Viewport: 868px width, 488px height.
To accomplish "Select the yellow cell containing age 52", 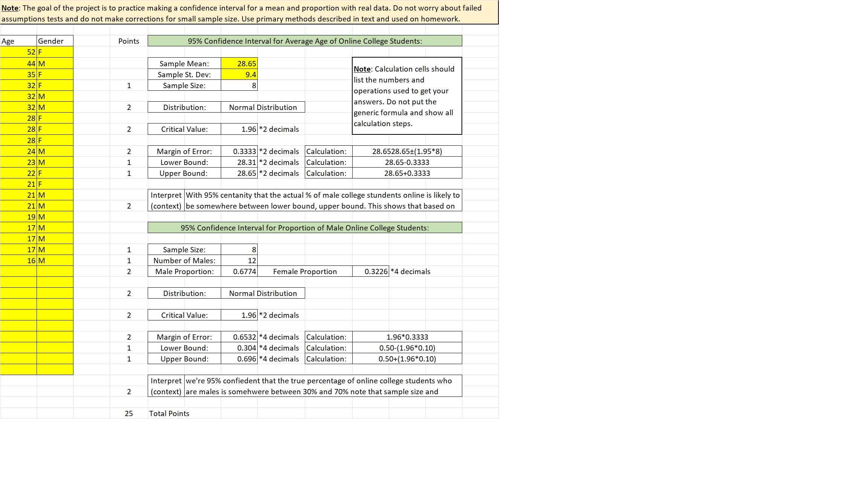I will (31, 52).
